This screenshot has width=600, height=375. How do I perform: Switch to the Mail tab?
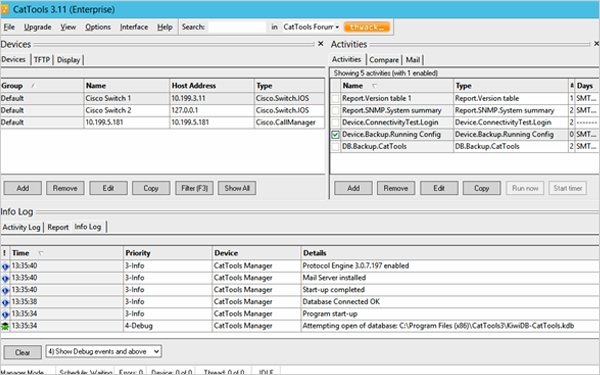[x=412, y=60]
